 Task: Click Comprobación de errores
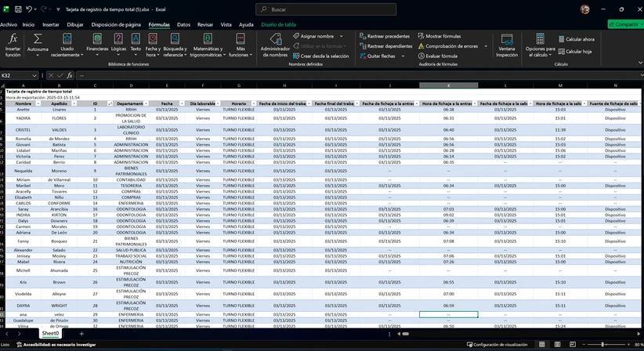pos(448,46)
